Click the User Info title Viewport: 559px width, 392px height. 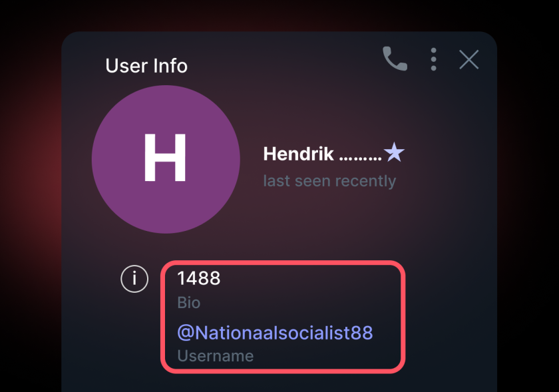(x=146, y=65)
